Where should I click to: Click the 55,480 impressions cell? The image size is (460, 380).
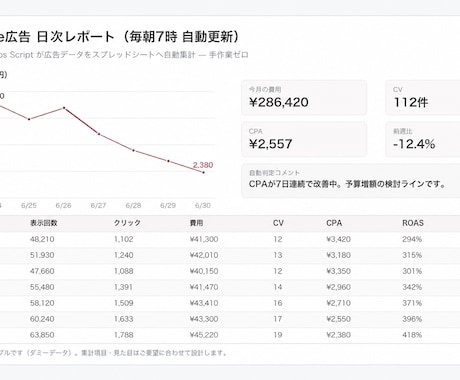[x=42, y=287]
